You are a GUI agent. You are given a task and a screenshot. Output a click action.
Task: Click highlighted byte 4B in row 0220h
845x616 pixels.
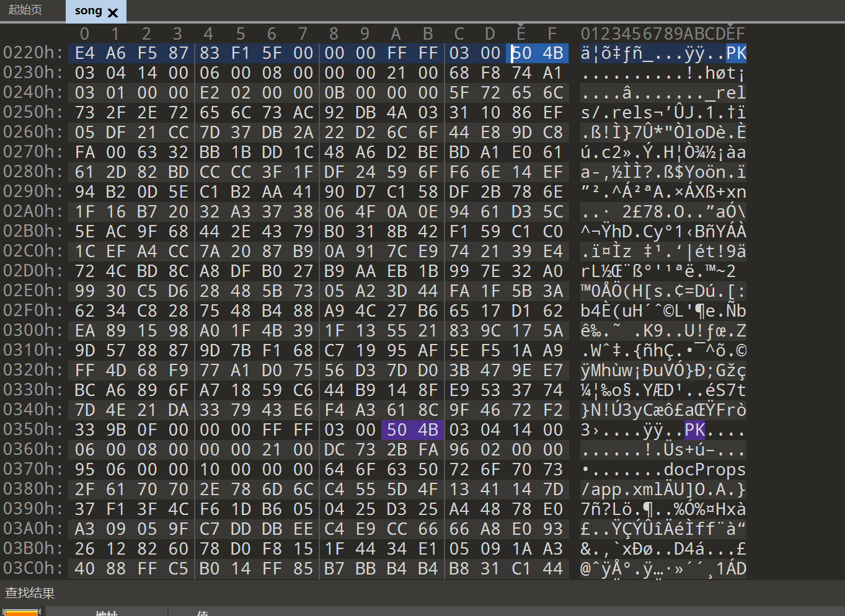553,53
